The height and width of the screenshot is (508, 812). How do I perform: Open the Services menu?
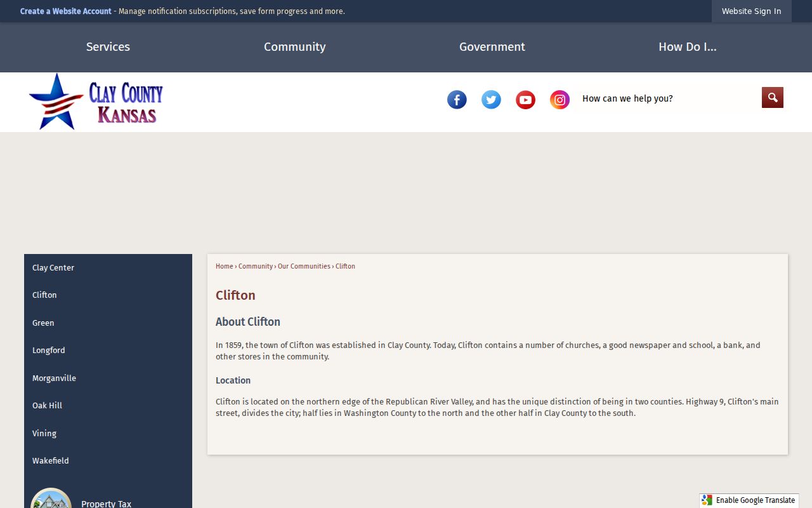pos(108,47)
